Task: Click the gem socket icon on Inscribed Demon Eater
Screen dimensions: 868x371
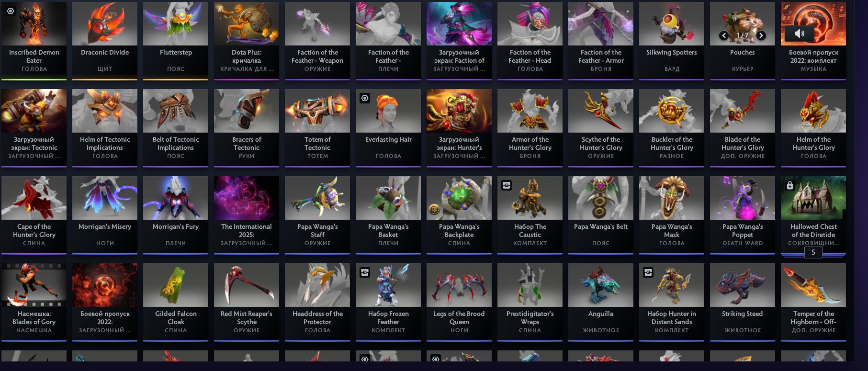Action: [x=11, y=11]
